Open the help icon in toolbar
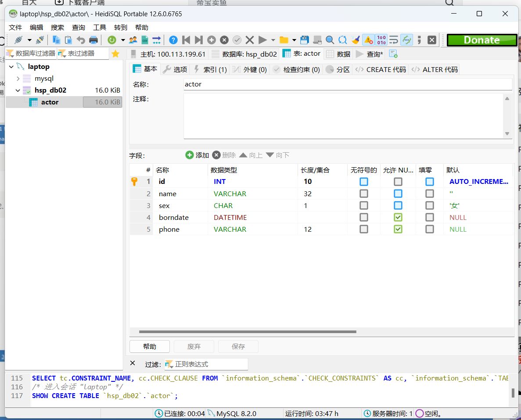The image size is (521, 420). click(173, 40)
